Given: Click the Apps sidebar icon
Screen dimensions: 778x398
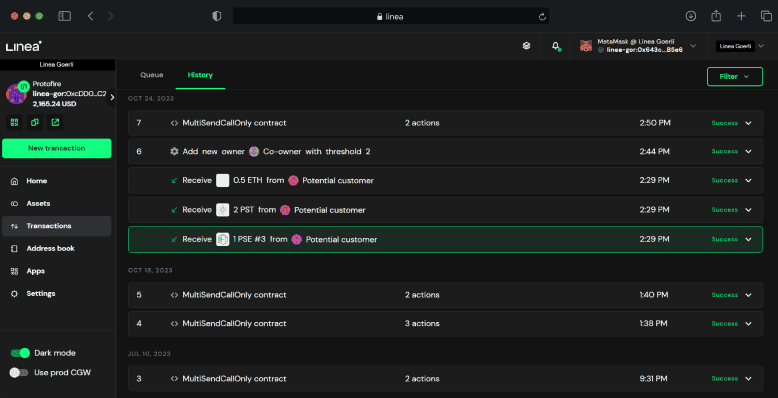Looking at the screenshot, I should (14, 271).
